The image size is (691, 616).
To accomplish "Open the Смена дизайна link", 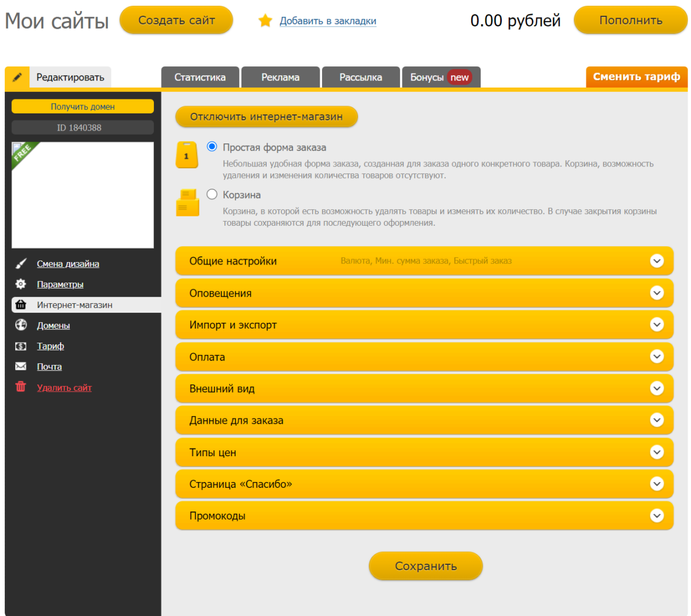I will click(68, 264).
